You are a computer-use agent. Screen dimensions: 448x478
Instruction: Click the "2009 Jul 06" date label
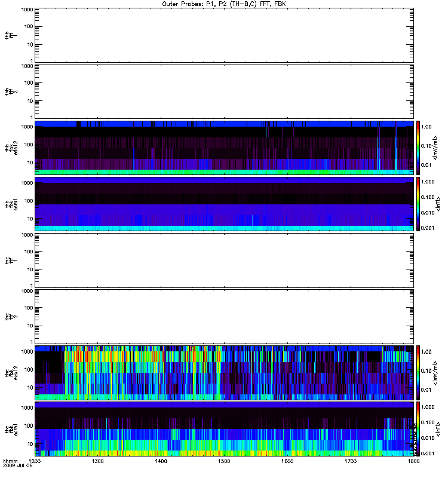click(17, 466)
